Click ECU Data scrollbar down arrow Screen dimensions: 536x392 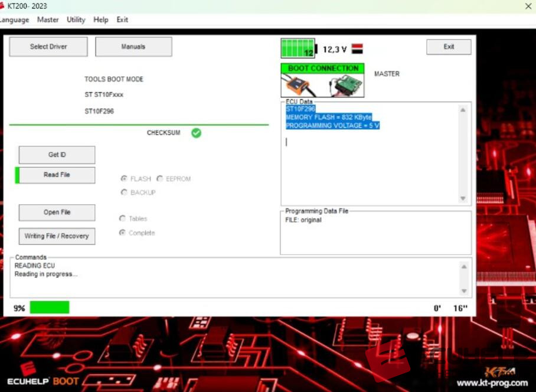point(463,198)
